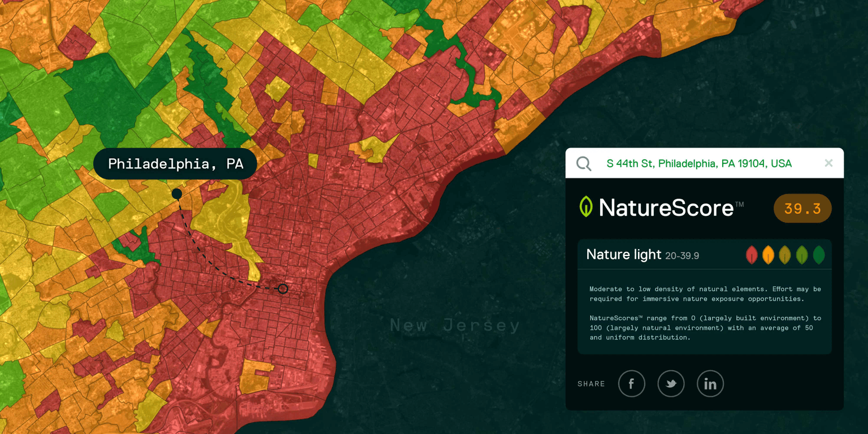Image resolution: width=868 pixels, height=434 pixels.
Task: Select the olive leaf rating icon
Action: click(785, 255)
